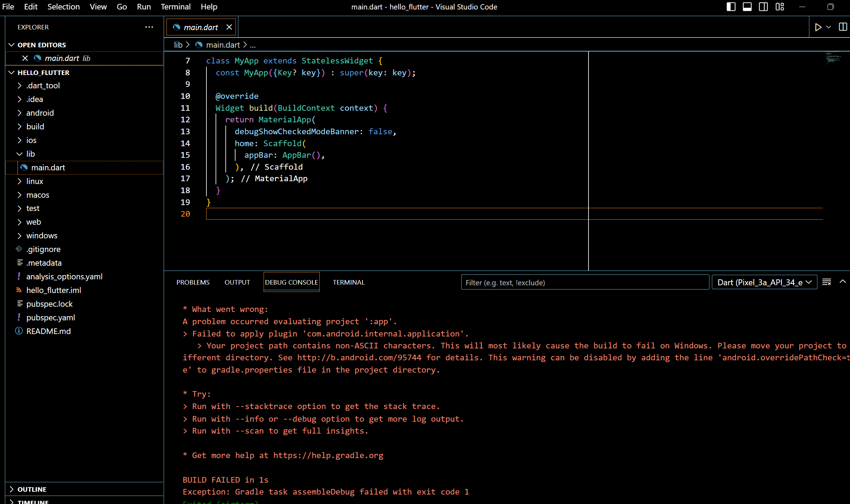Image resolution: width=850 pixels, height=504 pixels.
Task: Click the code minimap thumbnail
Action: [833, 58]
